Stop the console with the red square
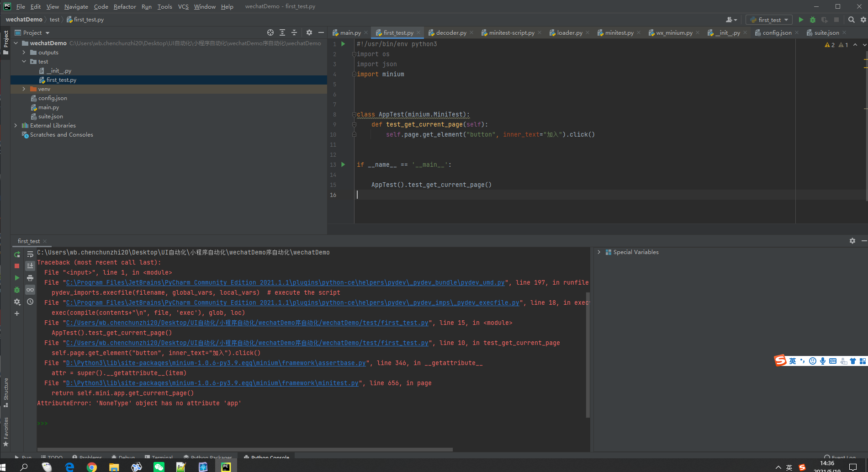 17,266
